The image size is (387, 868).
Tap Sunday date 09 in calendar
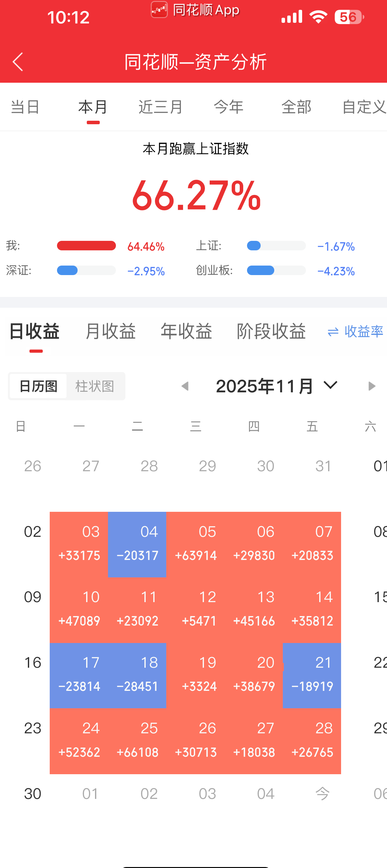coord(33,597)
